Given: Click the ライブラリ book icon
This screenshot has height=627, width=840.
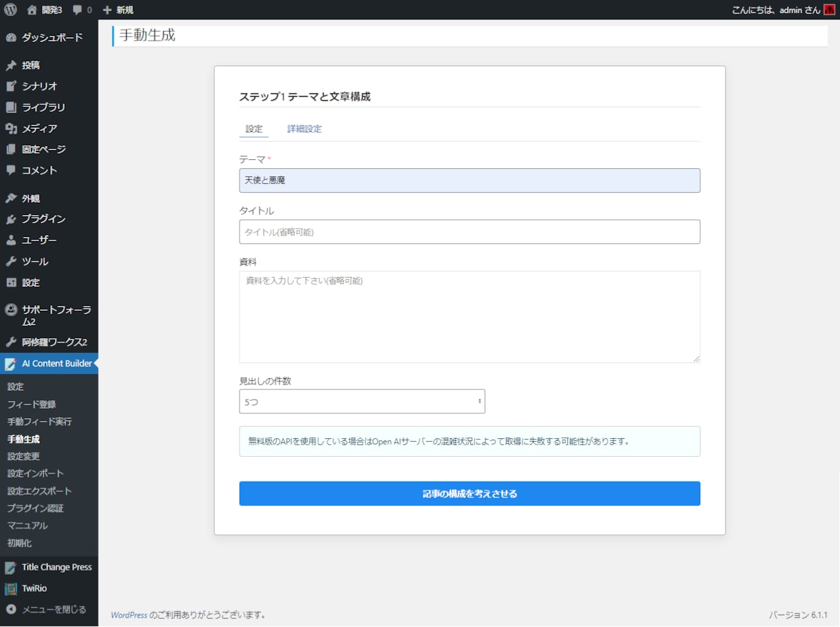Looking at the screenshot, I should click(10, 107).
